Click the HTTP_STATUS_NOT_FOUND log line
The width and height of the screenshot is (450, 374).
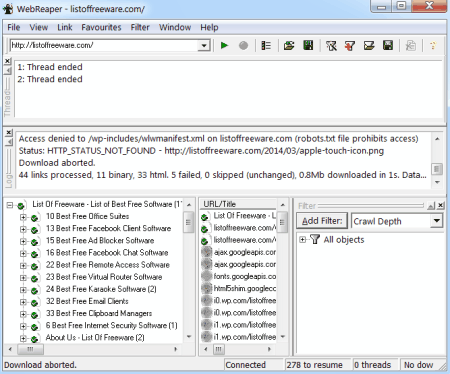point(201,151)
